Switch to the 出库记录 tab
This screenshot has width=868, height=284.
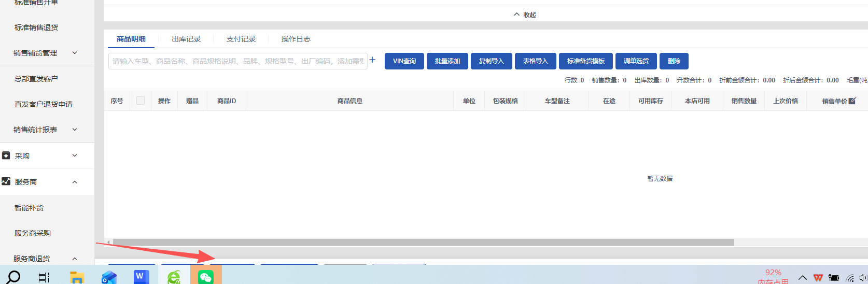click(186, 39)
